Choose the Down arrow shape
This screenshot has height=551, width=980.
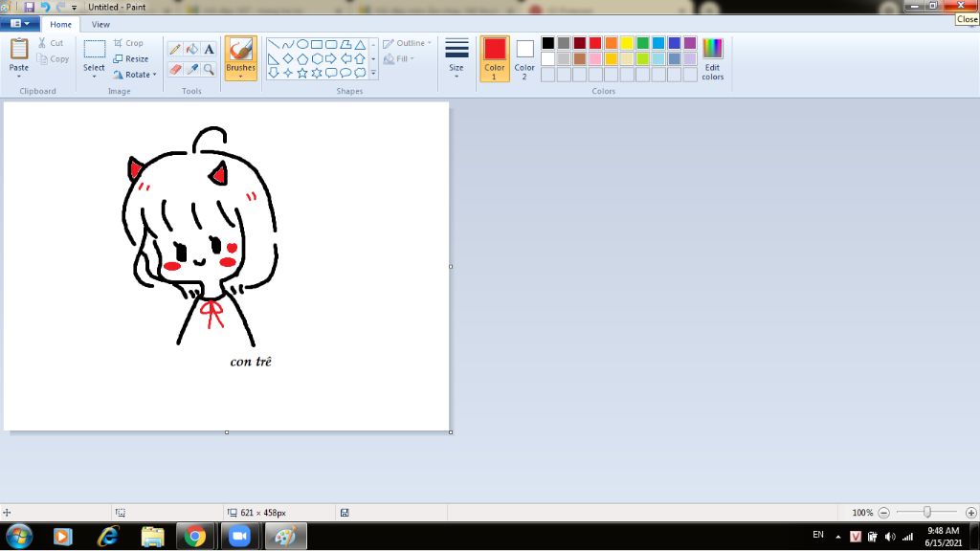tap(274, 73)
